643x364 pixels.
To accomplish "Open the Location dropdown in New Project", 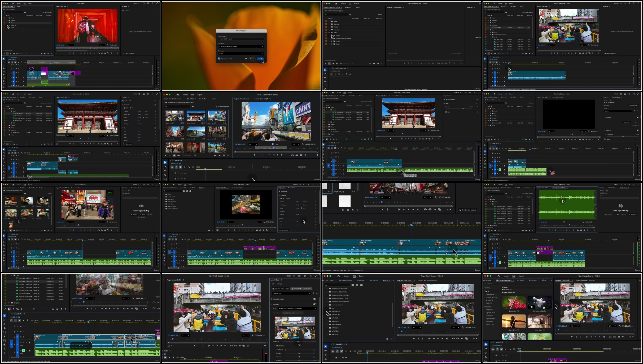I will [241, 46].
